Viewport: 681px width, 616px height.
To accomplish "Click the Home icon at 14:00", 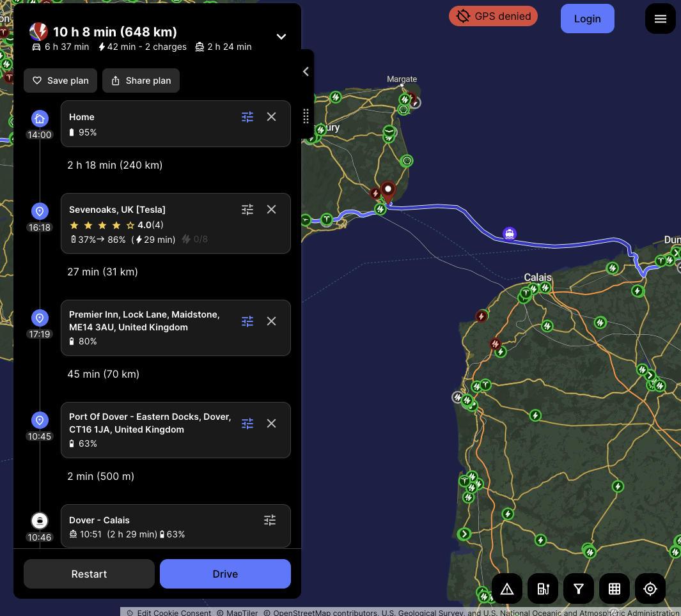I will click(40, 118).
